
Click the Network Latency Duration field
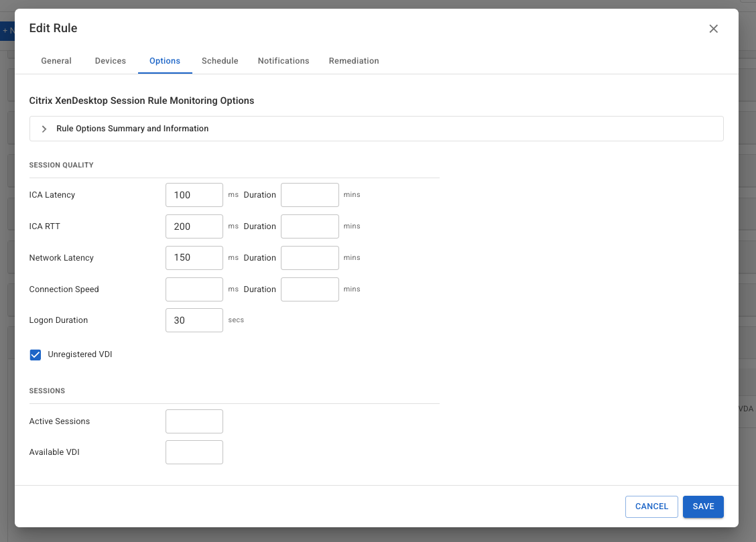coord(310,258)
